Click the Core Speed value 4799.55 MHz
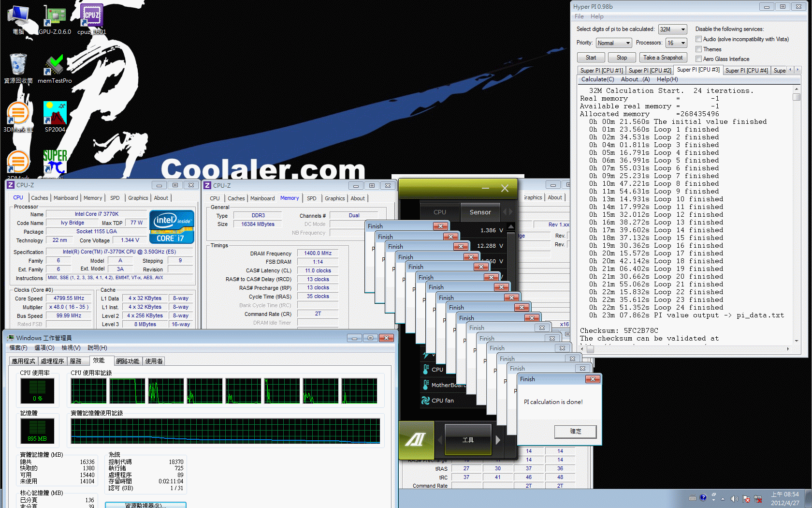The height and width of the screenshot is (508, 812). (x=69, y=299)
